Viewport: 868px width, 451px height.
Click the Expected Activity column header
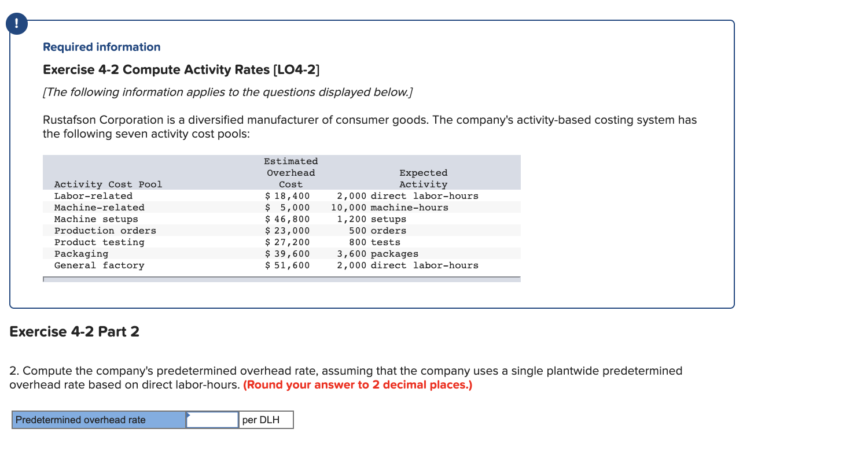pyautogui.click(x=423, y=178)
